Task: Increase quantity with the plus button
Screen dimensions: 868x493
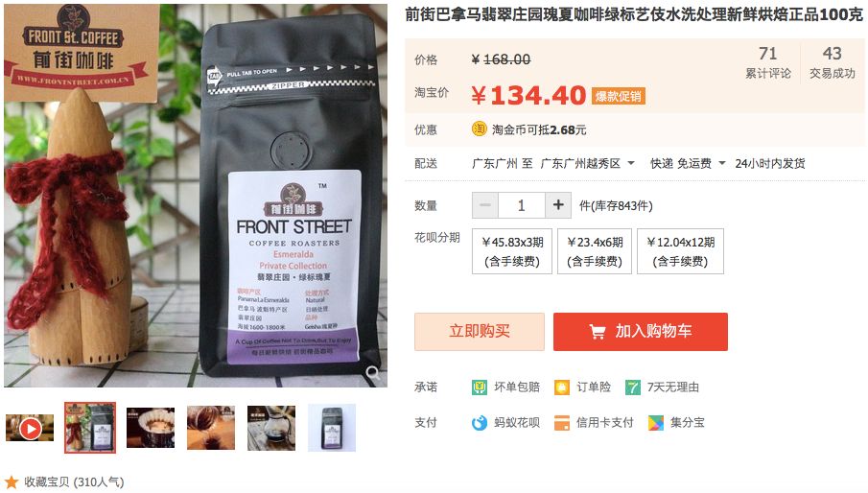Action: [558, 205]
